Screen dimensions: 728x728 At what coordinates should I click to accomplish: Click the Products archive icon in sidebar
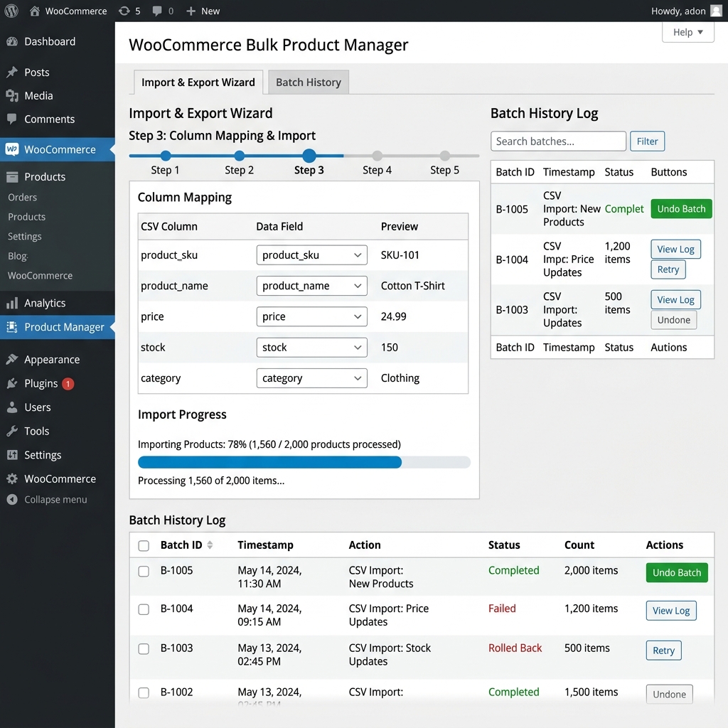[x=12, y=177]
